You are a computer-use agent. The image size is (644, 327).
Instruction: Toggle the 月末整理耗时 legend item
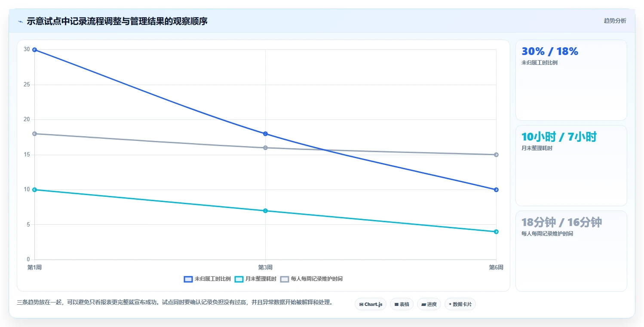pyautogui.click(x=255, y=279)
